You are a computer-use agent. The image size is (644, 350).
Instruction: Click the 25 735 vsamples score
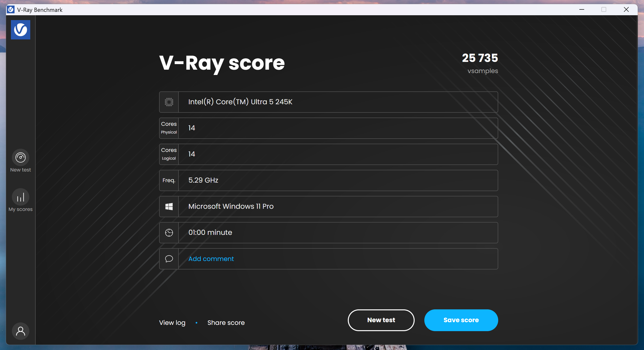(480, 58)
